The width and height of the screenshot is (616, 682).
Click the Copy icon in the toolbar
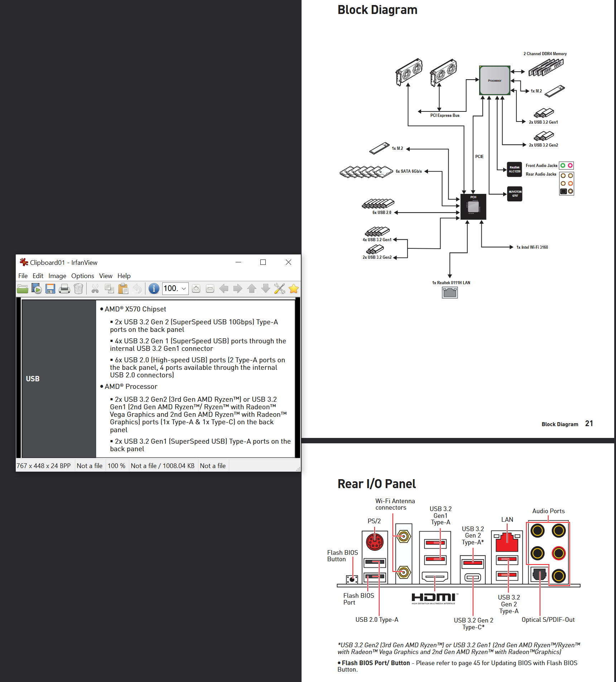point(109,288)
